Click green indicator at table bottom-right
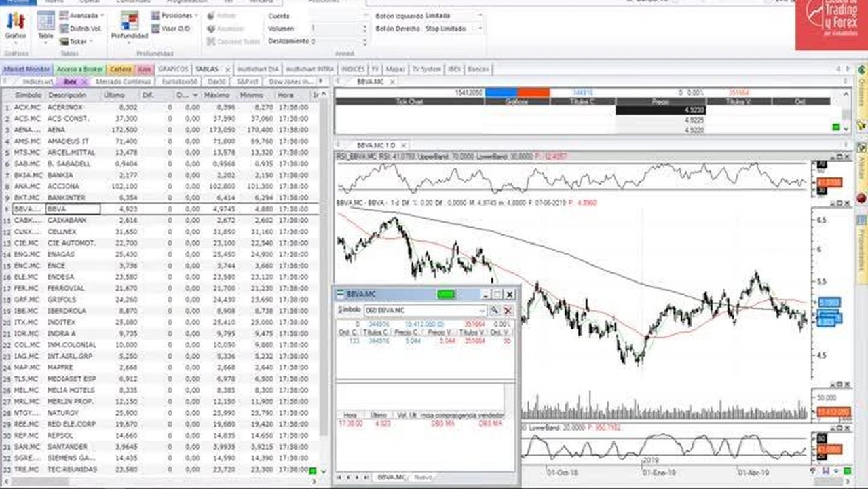Image resolution: width=868 pixels, height=489 pixels. tap(313, 471)
